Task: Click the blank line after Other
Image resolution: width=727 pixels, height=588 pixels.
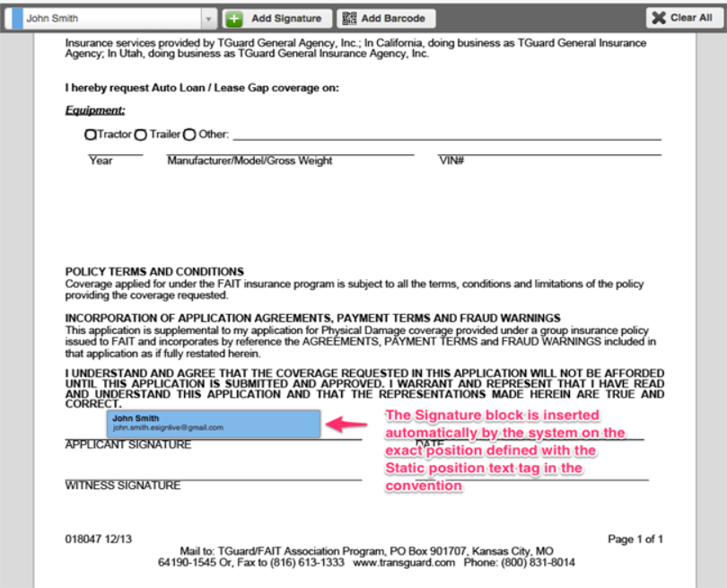Action: tap(446, 138)
